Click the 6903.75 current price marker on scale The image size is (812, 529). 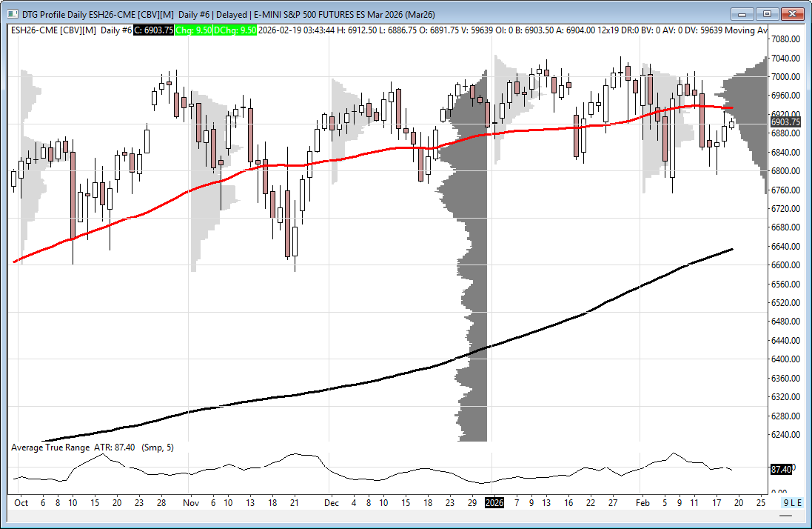click(785, 122)
